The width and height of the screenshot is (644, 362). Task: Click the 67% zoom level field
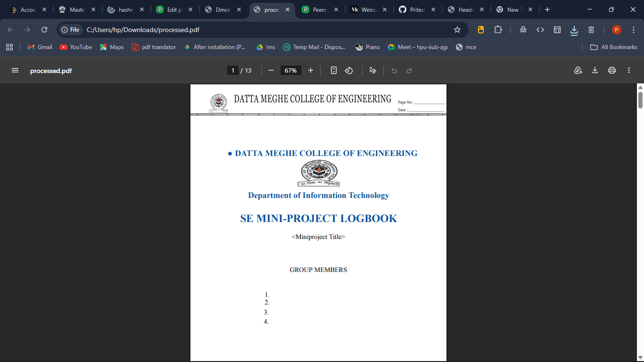click(291, 70)
